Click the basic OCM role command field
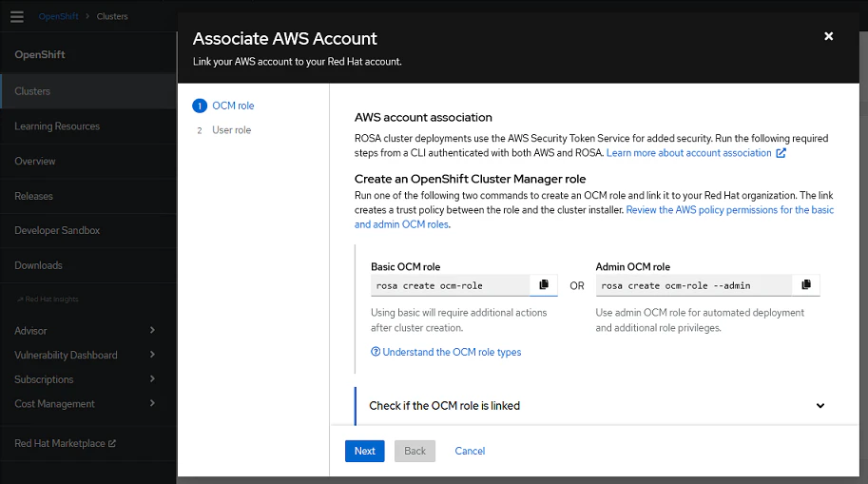The height and width of the screenshot is (484, 868). pyautogui.click(x=450, y=285)
